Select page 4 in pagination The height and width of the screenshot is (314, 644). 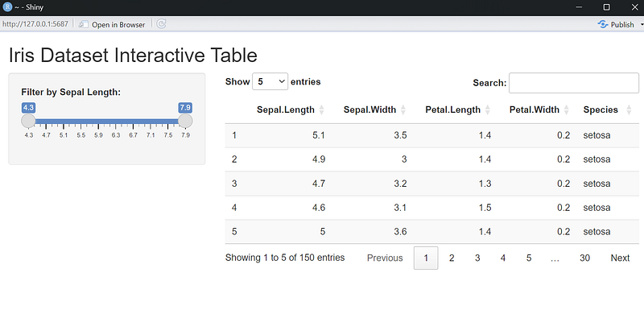(503, 258)
